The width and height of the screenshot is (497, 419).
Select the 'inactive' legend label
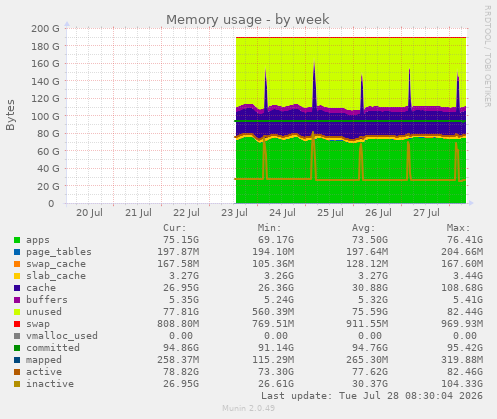50,384
